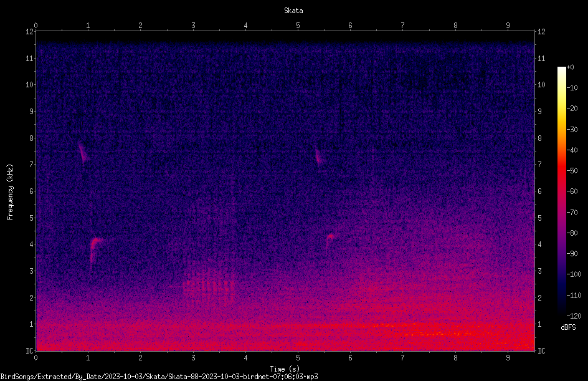Screen dimensions: 588x381
Task: Click the bird call near 4.3 kHz at 5.6 seconds
Action: tap(330, 240)
